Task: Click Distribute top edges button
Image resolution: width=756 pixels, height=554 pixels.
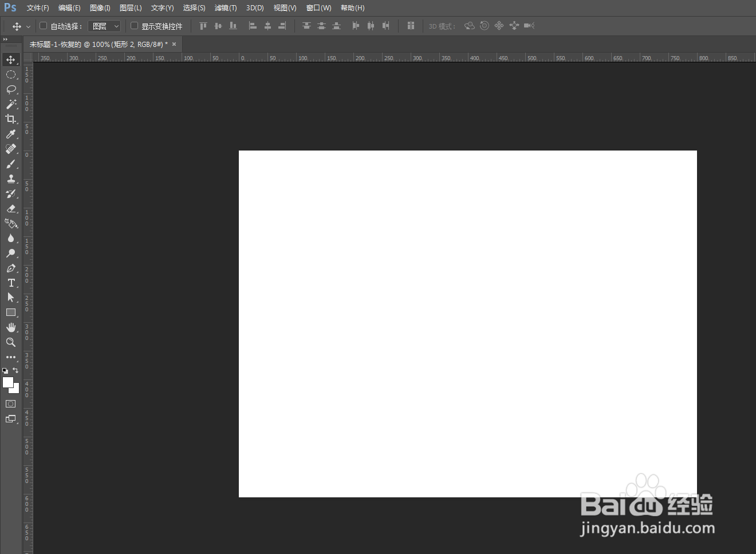Action: (306, 26)
